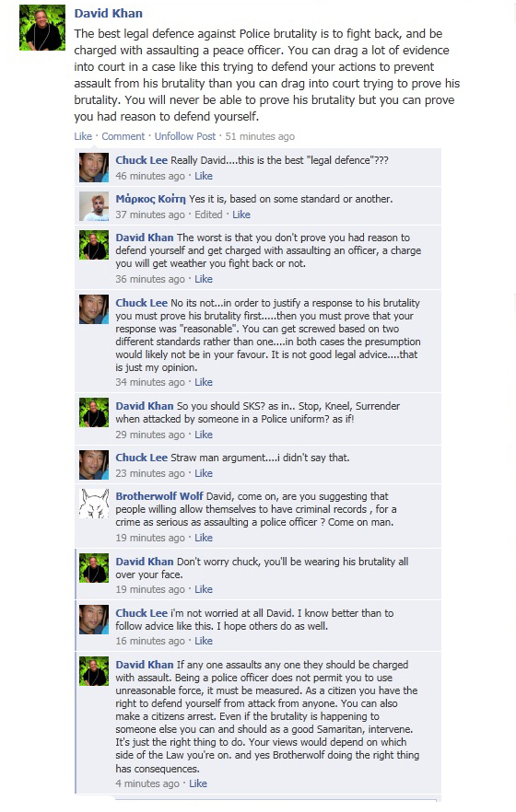Open the 51 minutes ago timestamp
This screenshot has width=516, height=812.
pos(260,136)
